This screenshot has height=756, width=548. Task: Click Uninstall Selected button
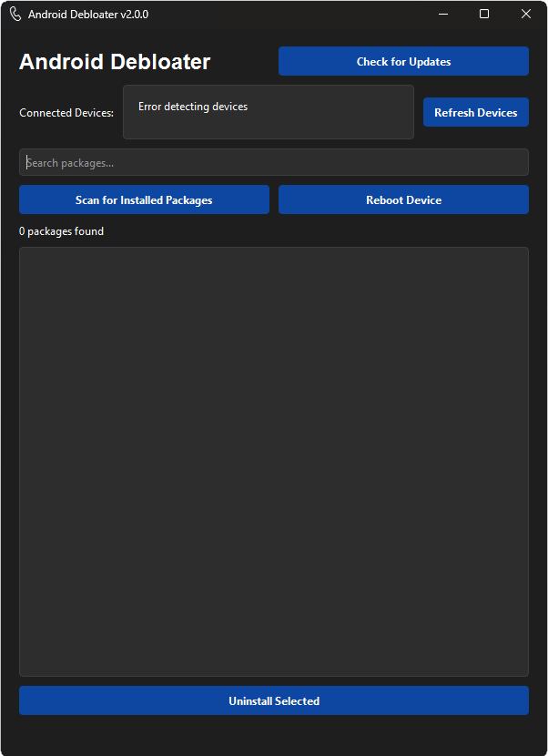pyautogui.click(x=274, y=700)
